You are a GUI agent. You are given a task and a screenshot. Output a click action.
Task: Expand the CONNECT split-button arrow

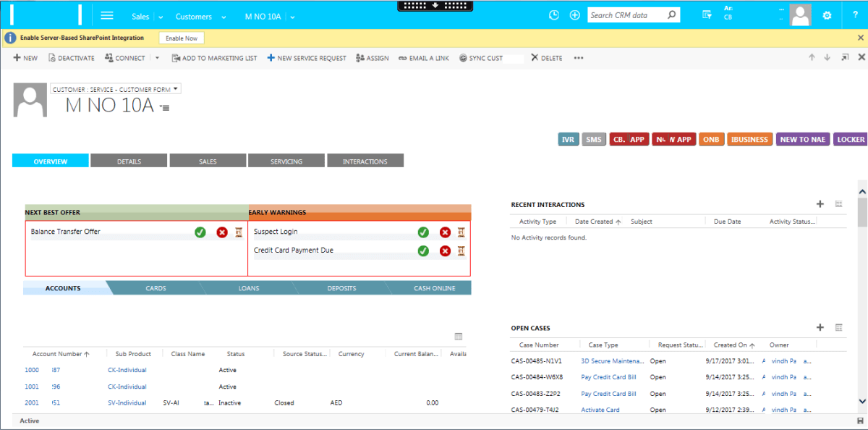[156, 57]
